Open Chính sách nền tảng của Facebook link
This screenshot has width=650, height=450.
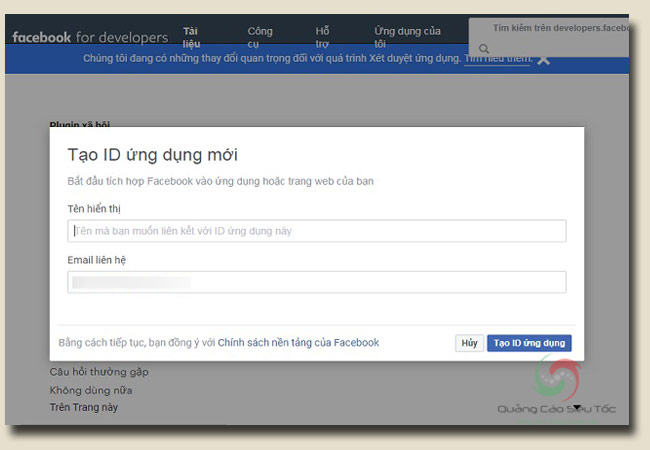(x=298, y=343)
